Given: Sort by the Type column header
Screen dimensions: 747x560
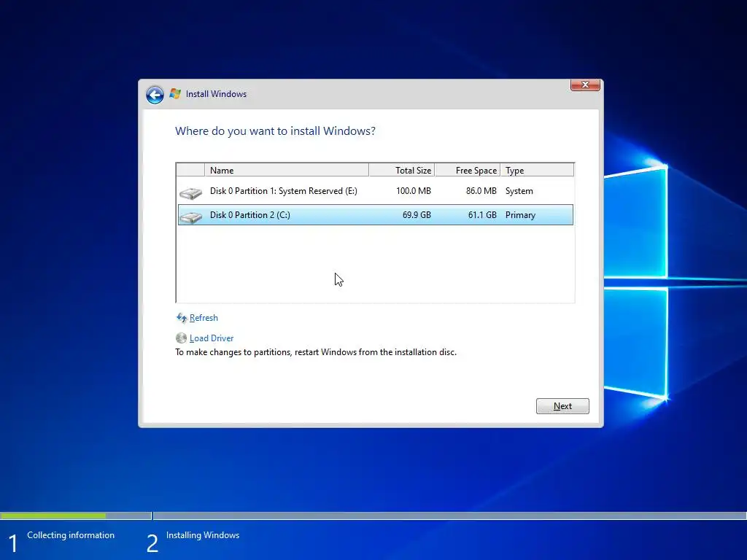Looking at the screenshot, I should 537,170.
